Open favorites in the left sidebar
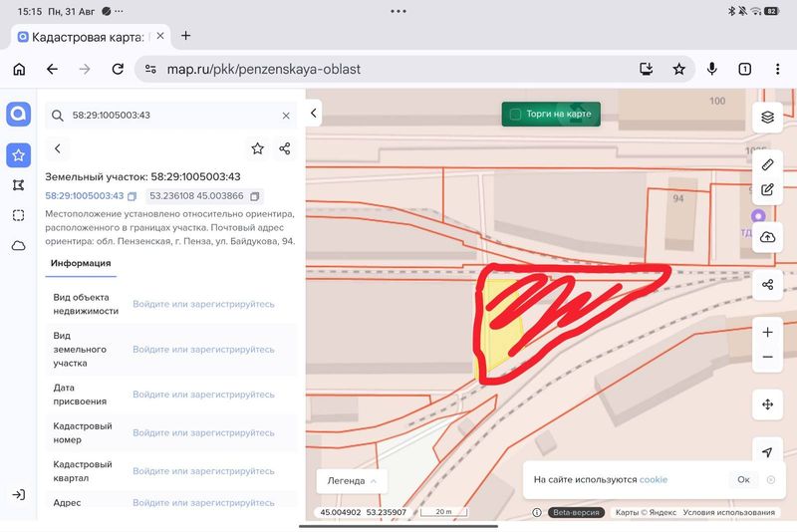This screenshot has height=532, width=797. pos(18,155)
